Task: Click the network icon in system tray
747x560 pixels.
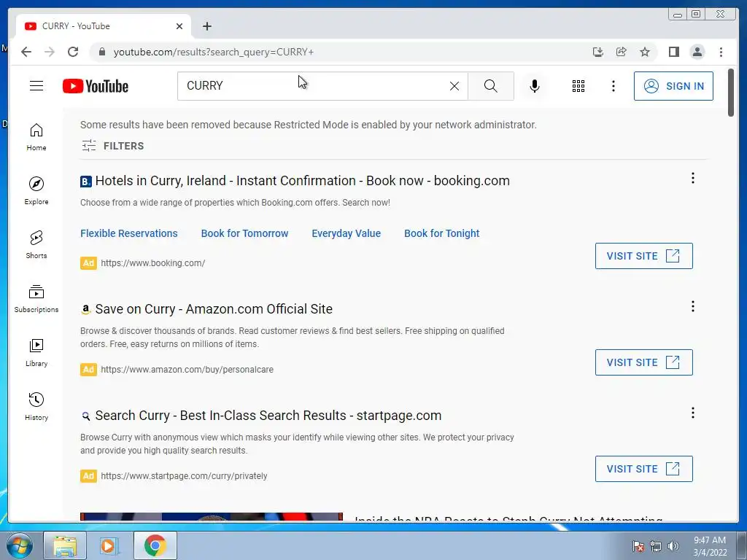Action: 656,546
